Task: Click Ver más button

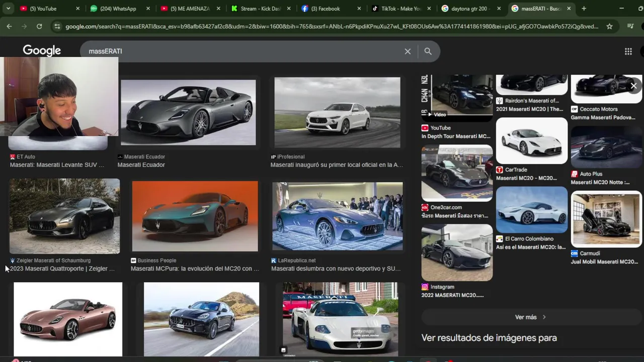Action: [530, 317]
